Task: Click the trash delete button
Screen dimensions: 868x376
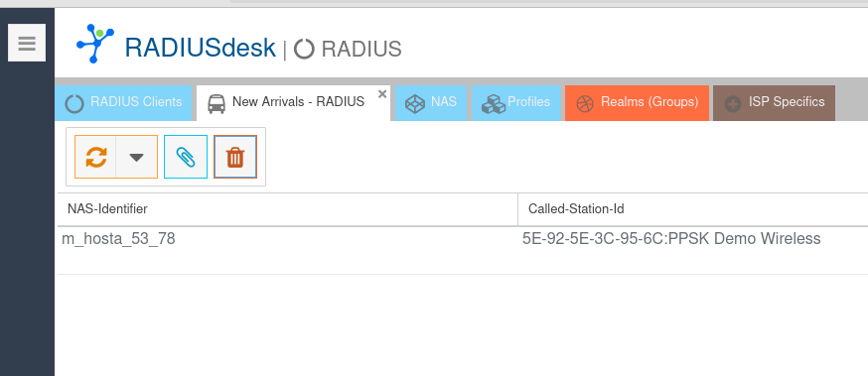Action: pos(235,157)
